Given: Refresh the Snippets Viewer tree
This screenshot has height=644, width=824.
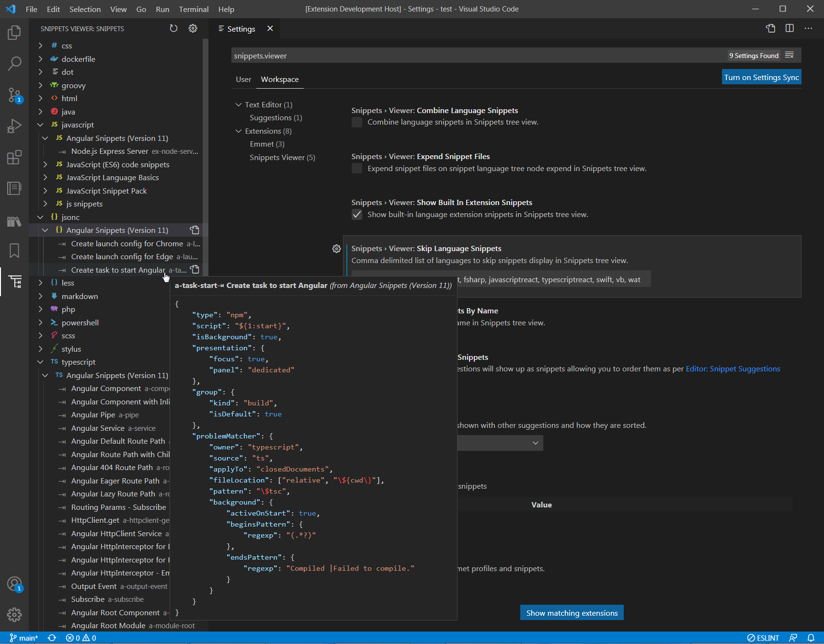Looking at the screenshot, I should [x=173, y=29].
